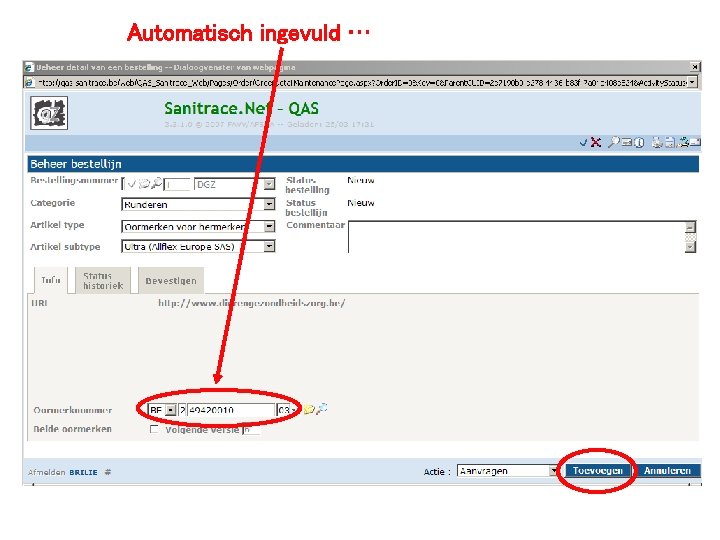This screenshot has width=720, height=540.
Task: Click eraser icon next to Bestellingsnummer
Action: click(x=144, y=184)
